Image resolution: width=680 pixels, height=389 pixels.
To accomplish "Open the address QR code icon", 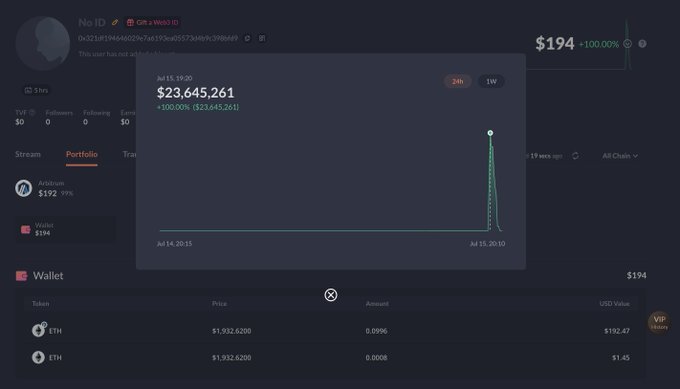I will point(262,38).
